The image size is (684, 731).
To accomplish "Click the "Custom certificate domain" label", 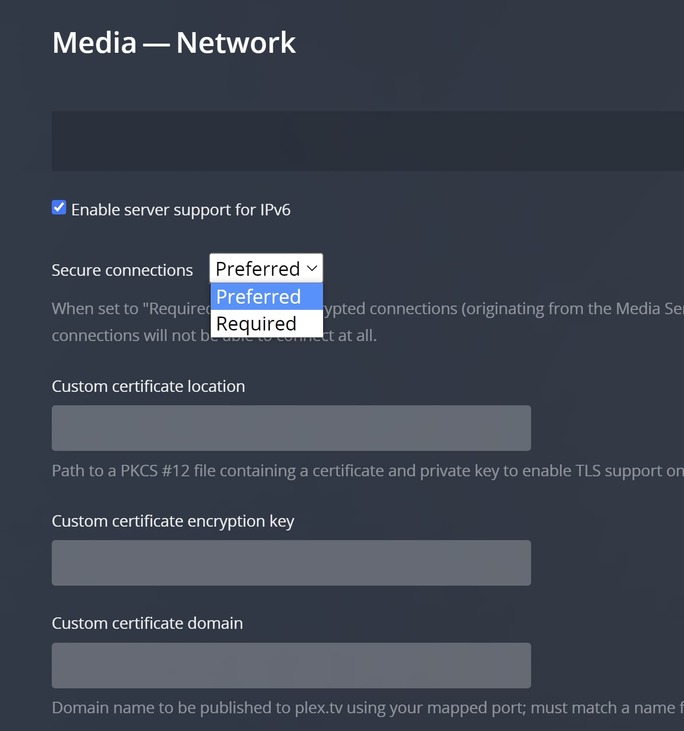I will click(x=147, y=623).
